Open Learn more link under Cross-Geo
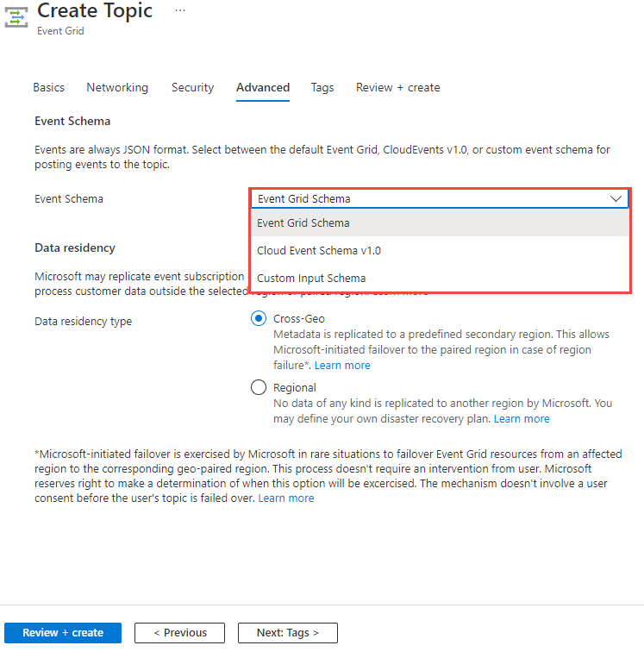 pos(342,365)
